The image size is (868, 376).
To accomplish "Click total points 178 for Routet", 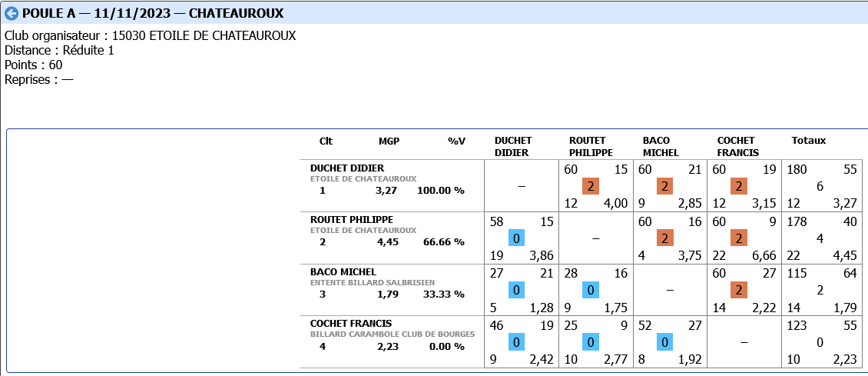I will (797, 221).
